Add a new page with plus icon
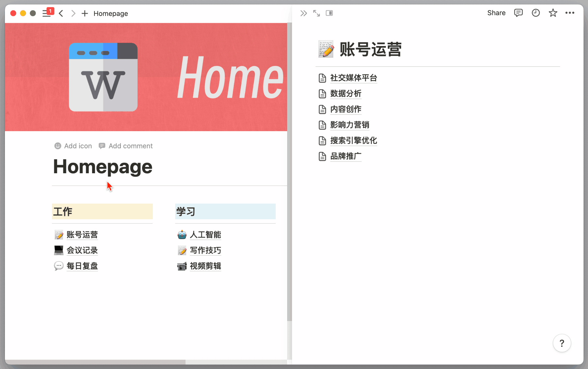 pyautogui.click(x=85, y=13)
